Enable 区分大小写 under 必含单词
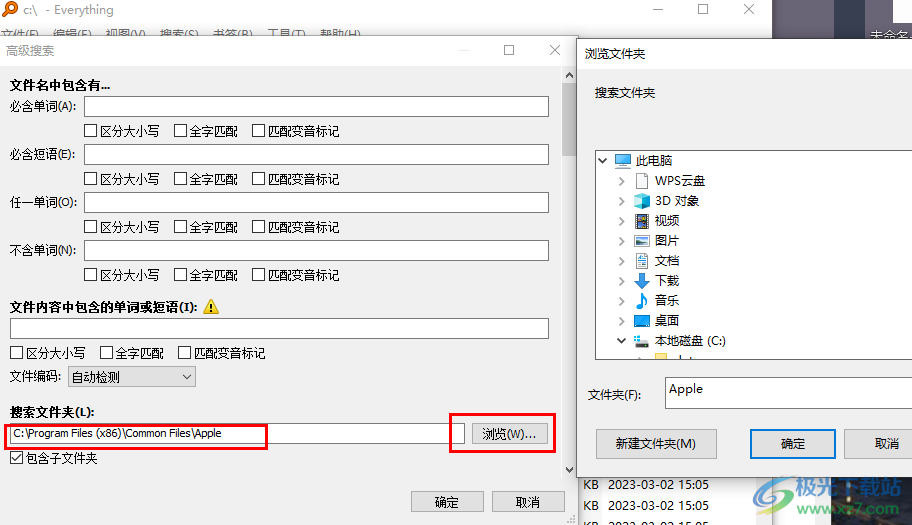 90,131
